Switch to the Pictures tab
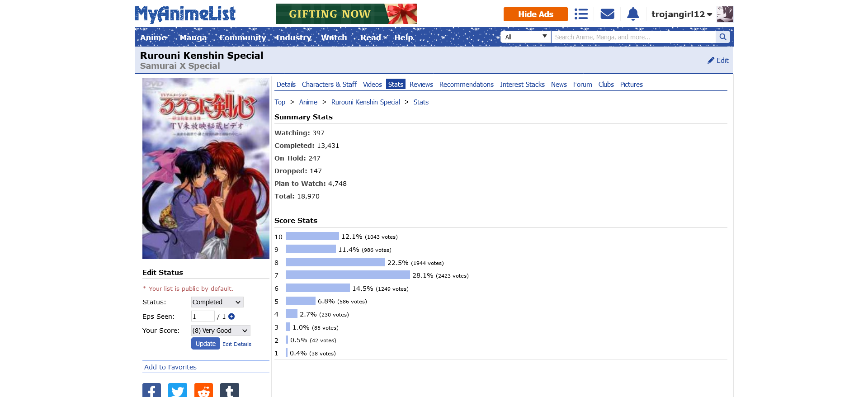Viewport: 868px width, 397px height. click(632, 85)
